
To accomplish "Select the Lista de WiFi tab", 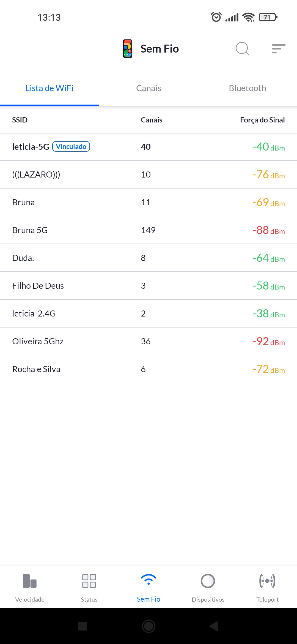I will tap(50, 88).
